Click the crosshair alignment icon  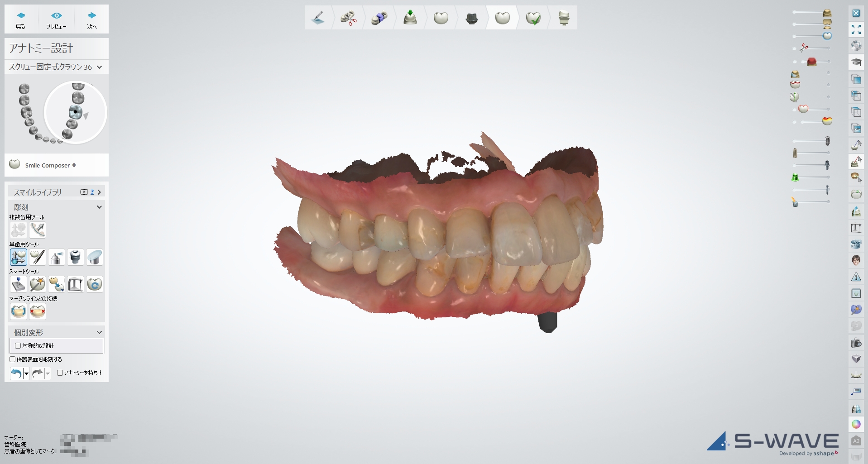coord(856,375)
